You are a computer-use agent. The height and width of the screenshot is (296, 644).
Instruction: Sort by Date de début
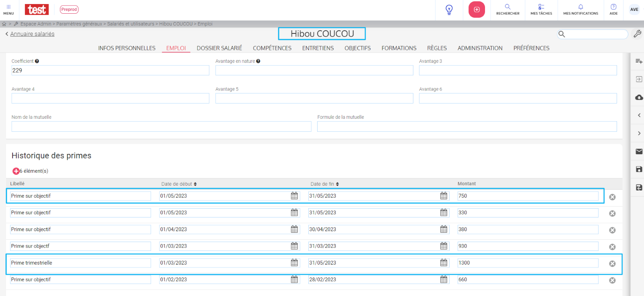pyautogui.click(x=179, y=184)
